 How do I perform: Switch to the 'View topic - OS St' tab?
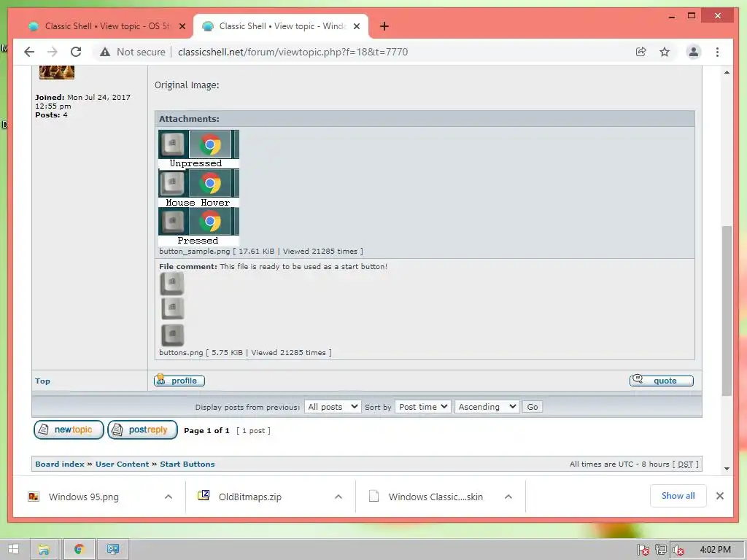point(106,26)
